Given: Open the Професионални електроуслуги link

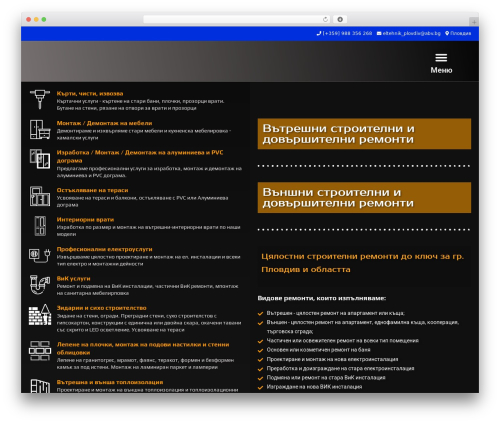Looking at the screenshot, I should point(104,249).
